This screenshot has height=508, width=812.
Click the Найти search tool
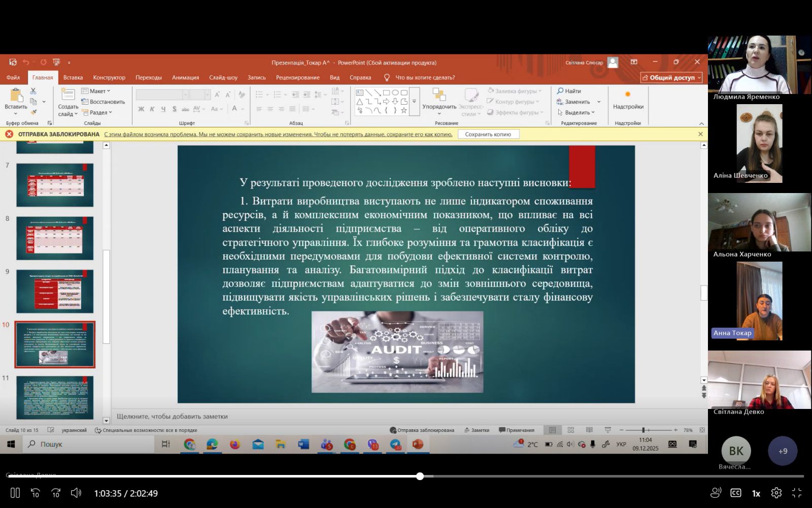click(x=569, y=91)
